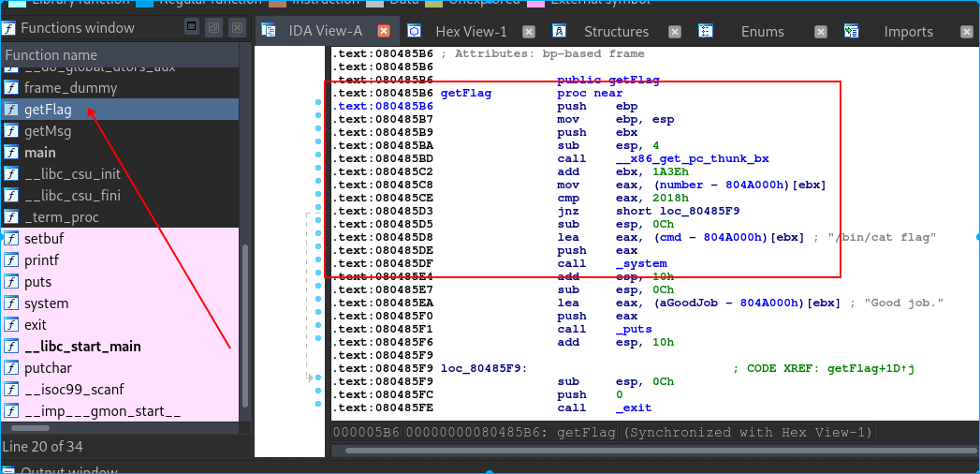Screen dimensions: 980x474
Task: Click the function icon beside system
Action: pos(10,304)
